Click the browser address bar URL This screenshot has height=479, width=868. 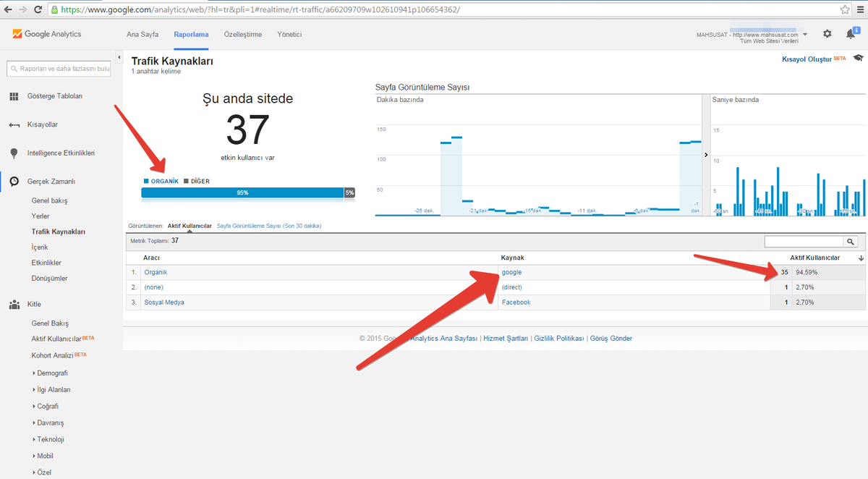(260, 10)
